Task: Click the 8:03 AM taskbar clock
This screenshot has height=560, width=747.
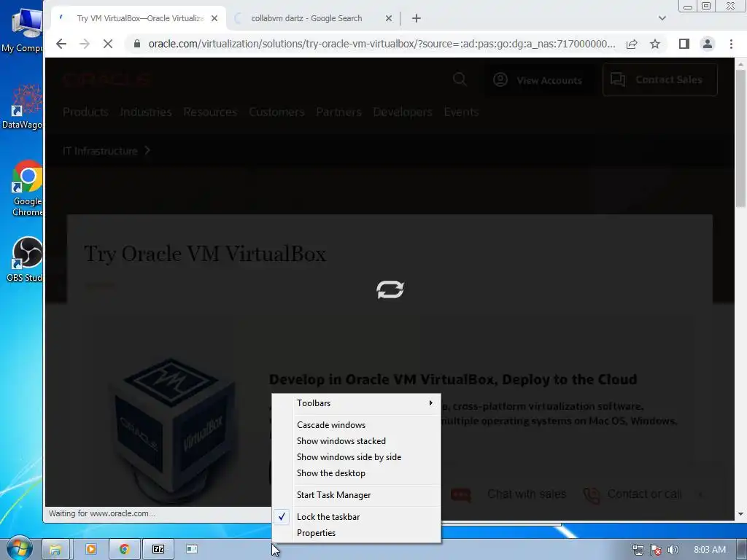Action: pos(709,550)
